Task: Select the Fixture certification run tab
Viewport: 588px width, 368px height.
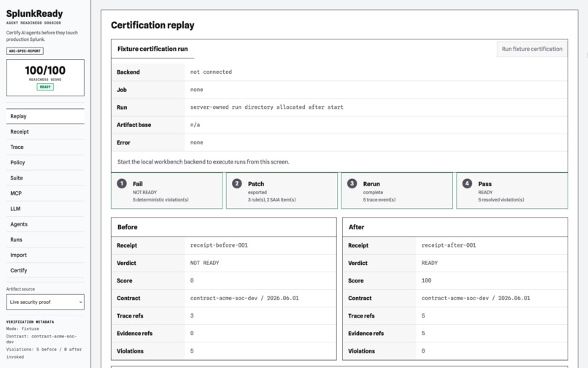Action: [x=152, y=49]
